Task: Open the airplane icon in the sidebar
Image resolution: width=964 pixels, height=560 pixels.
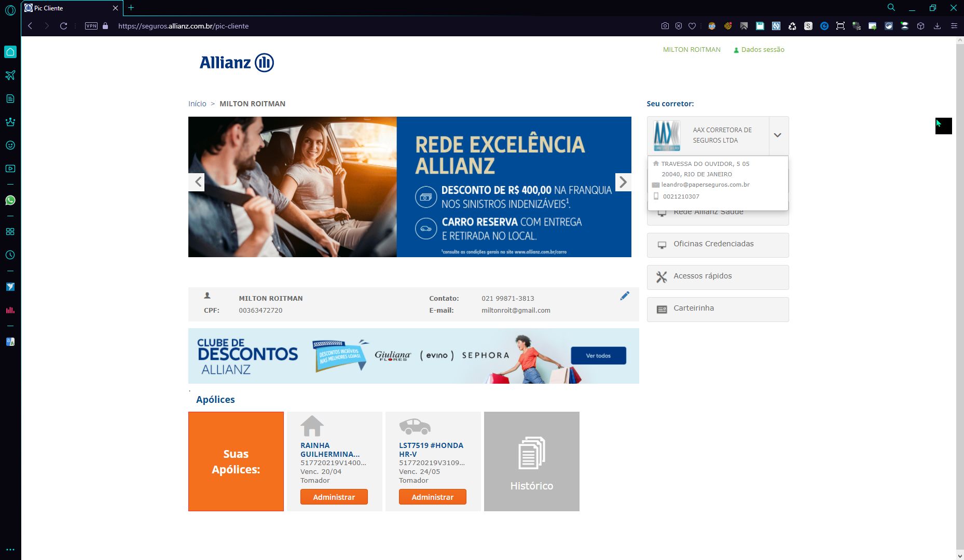Action: click(x=10, y=75)
